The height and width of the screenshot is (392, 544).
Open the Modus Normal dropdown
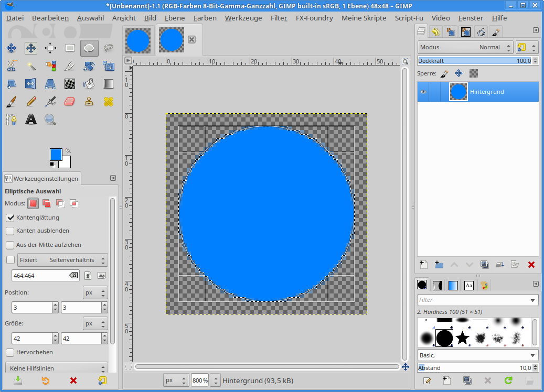tap(465, 47)
